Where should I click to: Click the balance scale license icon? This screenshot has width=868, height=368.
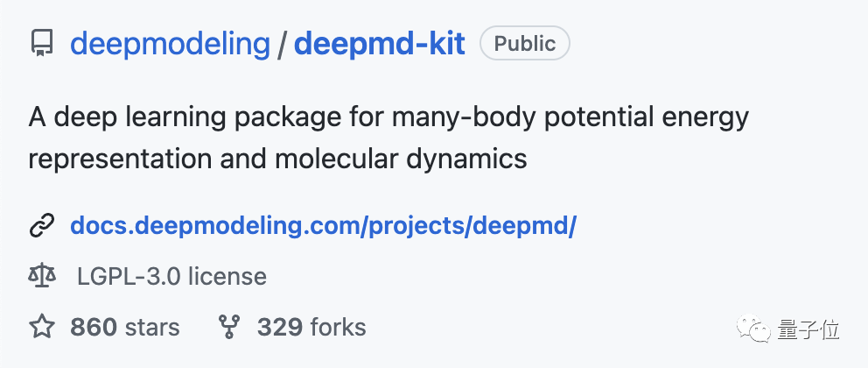click(42, 277)
